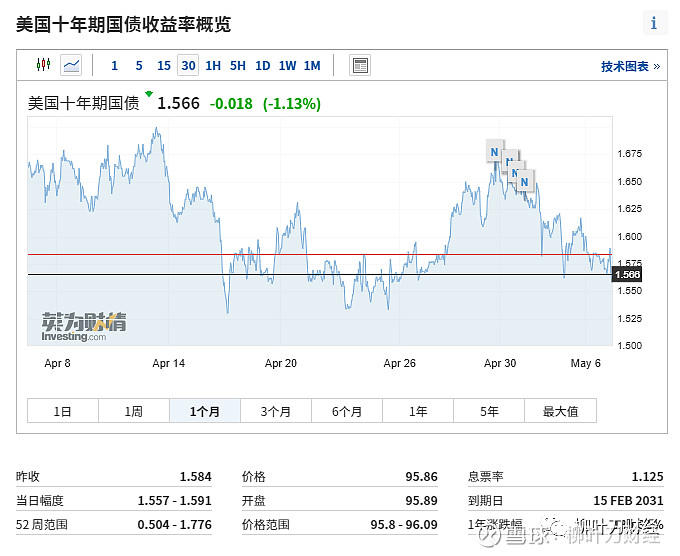Show the 1年 time range
Screen dimensions: 680x556
(418, 411)
